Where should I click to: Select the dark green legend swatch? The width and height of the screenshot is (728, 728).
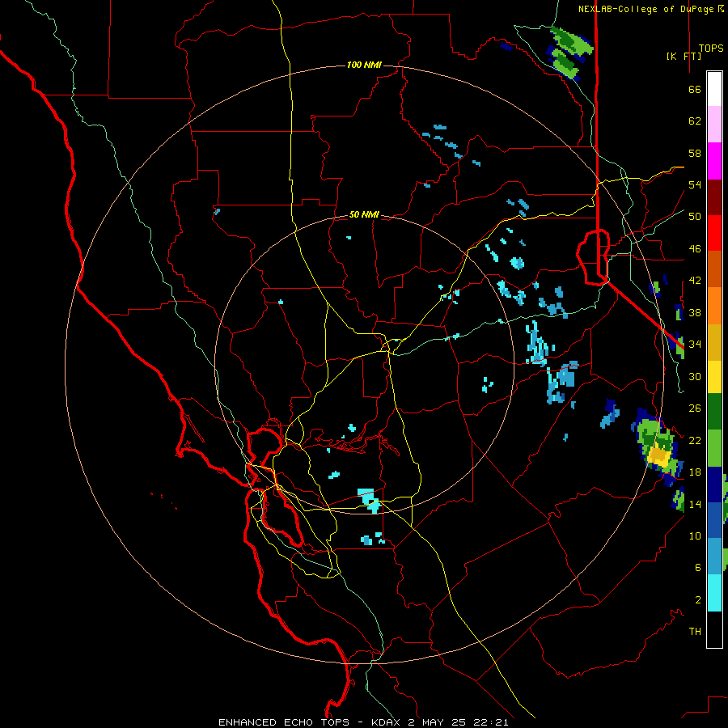pos(714,412)
